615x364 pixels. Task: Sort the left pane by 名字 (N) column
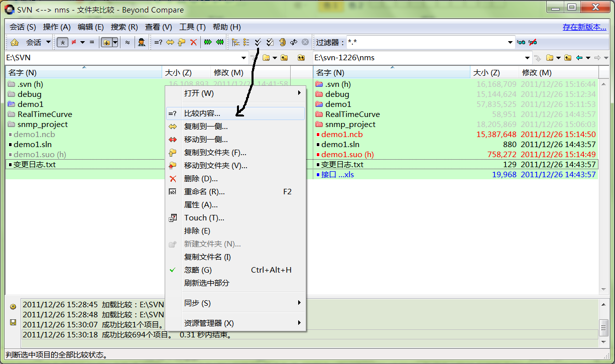click(x=83, y=73)
